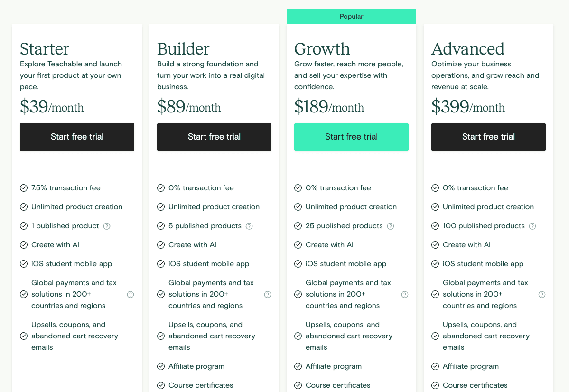Click the checkmark next to Builder's Course certificates
The height and width of the screenshot is (392, 569).
161,385
